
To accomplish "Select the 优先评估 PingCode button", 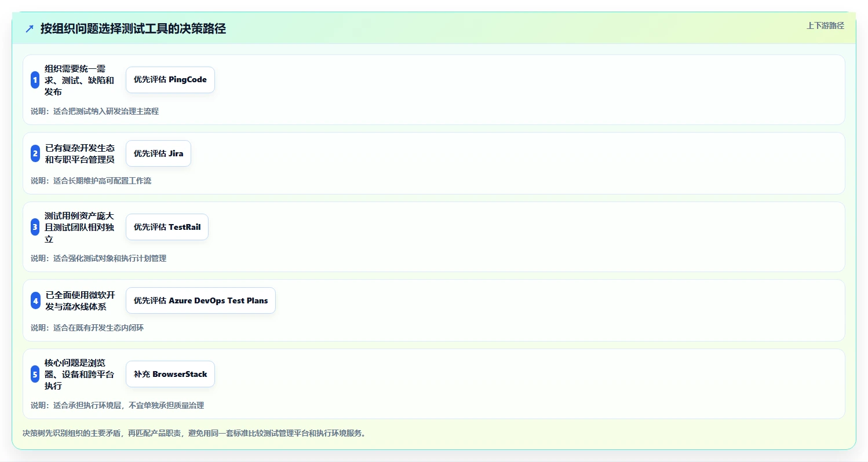I will (x=170, y=80).
